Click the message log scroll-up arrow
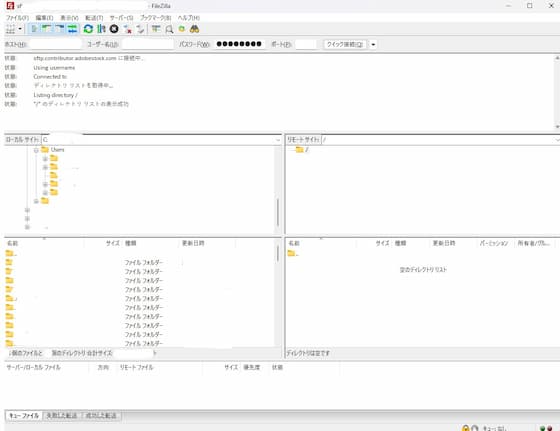 pos(557,57)
